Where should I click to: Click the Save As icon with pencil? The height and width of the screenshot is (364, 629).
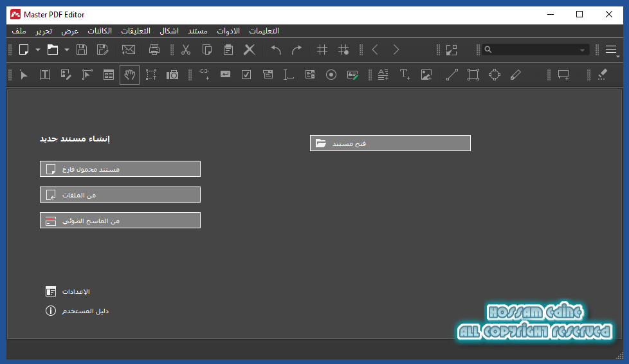(x=103, y=50)
